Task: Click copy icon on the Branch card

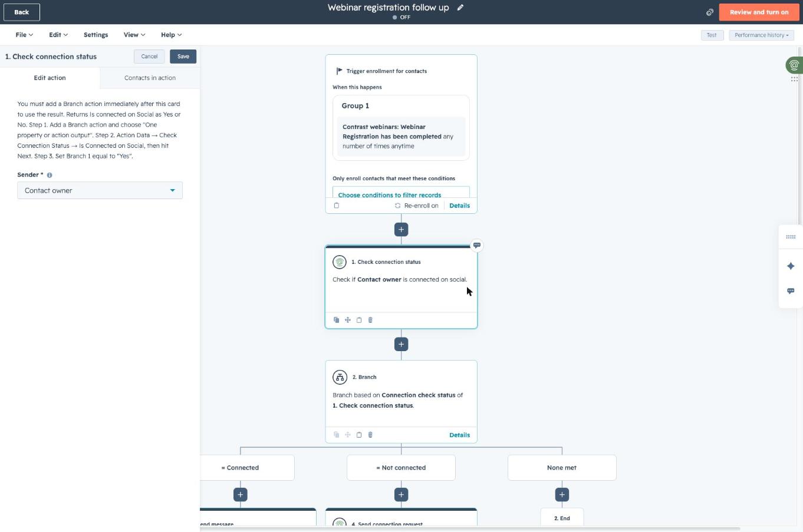Action: tap(336, 435)
